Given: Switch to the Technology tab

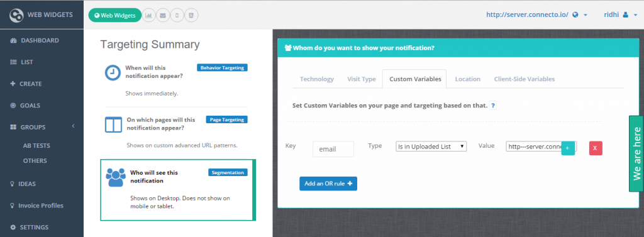Looking at the screenshot, I should tap(317, 79).
